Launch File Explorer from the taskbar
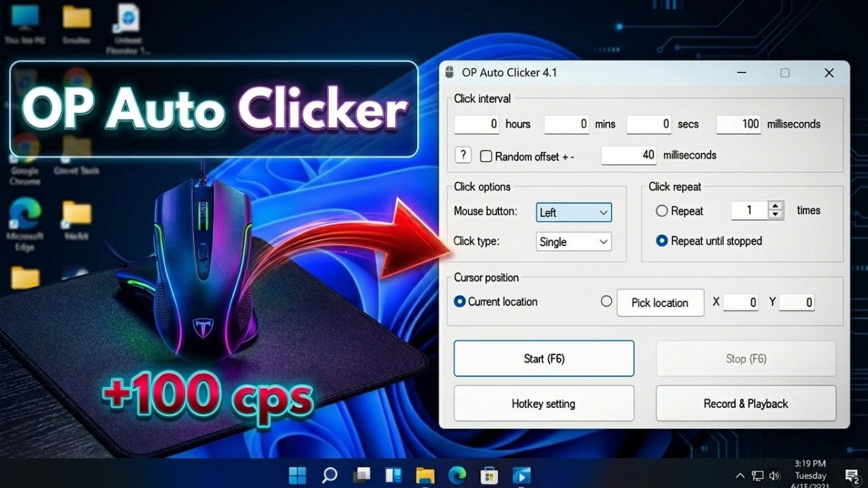The width and height of the screenshot is (868, 488). 425,474
